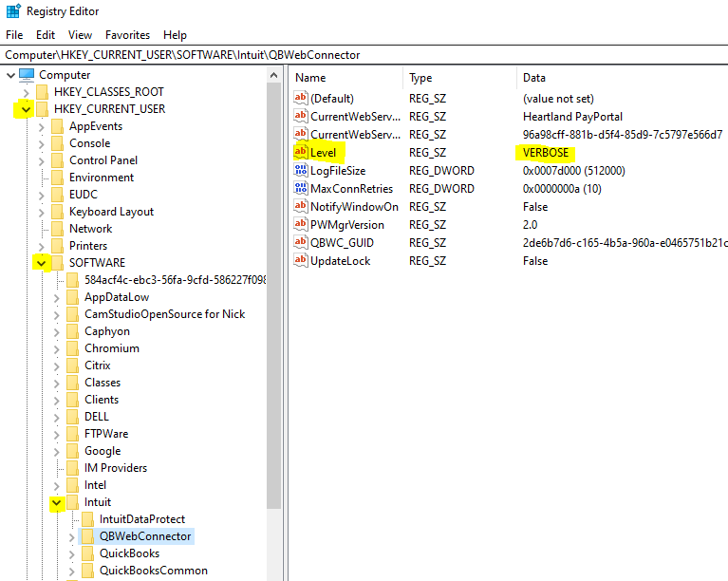Screen dimensions: 728x581
Task: Click the Computer monitor icon in tree
Action: [27, 75]
